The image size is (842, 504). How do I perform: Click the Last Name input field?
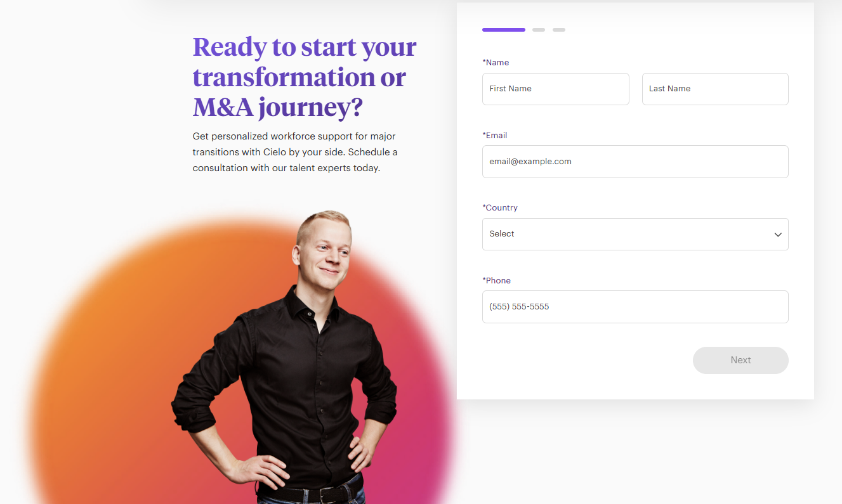(x=715, y=89)
